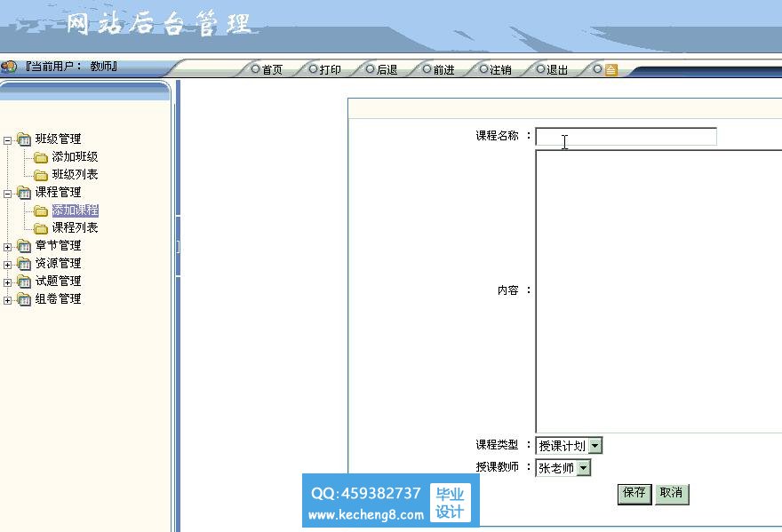The height and width of the screenshot is (532, 782).
Task: Click the 试题管理 folder icon
Action: pyautogui.click(x=24, y=282)
